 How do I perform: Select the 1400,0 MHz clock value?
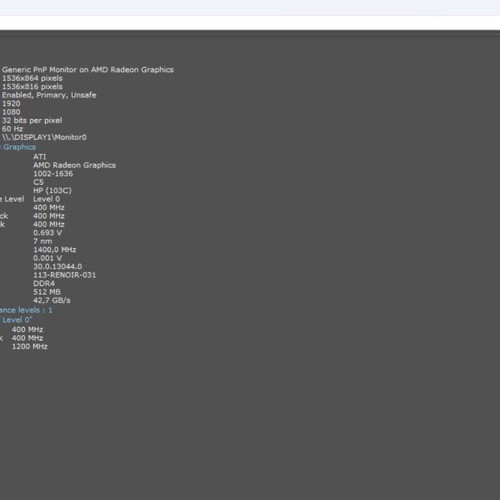point(55,250)
